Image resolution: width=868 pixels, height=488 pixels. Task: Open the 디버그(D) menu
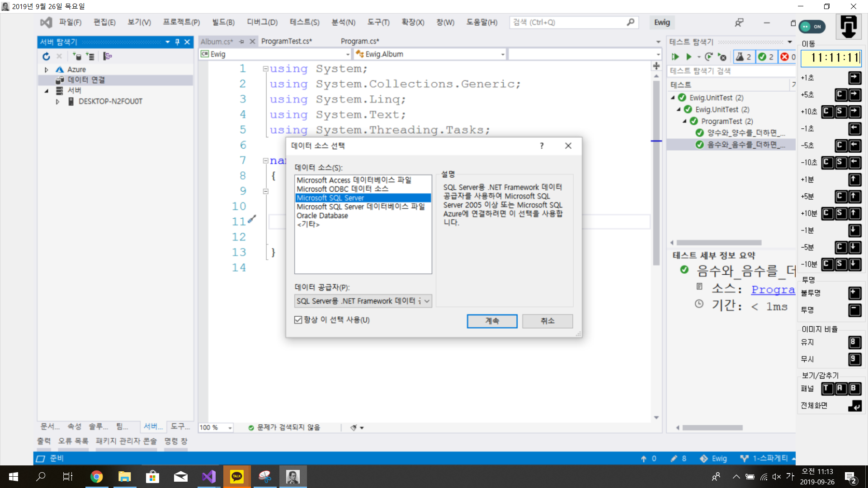coord(262,22)
